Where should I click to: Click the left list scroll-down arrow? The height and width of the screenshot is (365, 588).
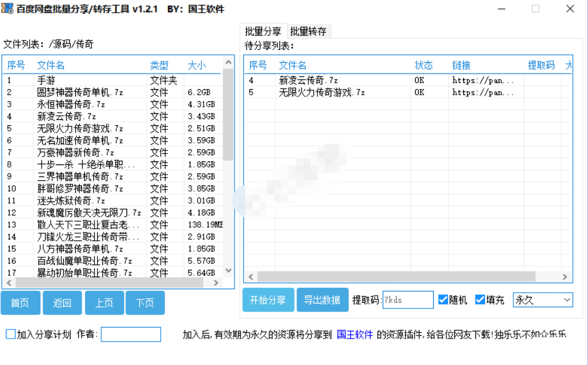[x=228, y=271]
